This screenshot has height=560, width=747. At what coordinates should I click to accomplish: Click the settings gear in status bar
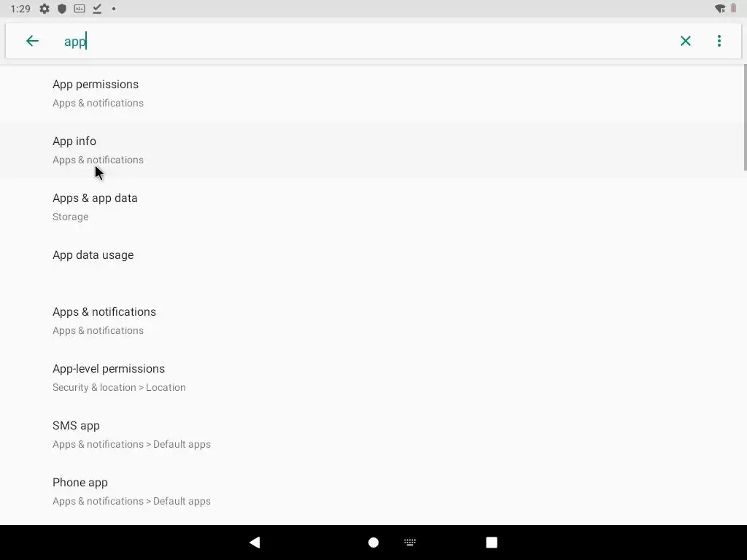click(44, 9)
